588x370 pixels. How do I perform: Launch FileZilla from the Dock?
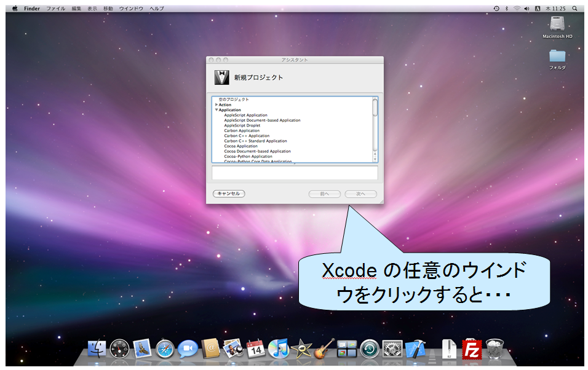coord(471,349)
